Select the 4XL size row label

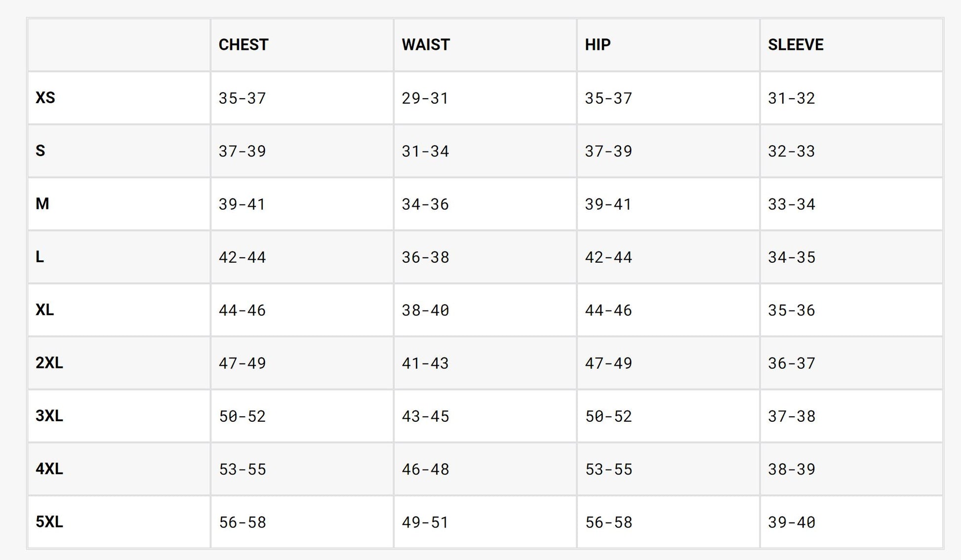49,469
